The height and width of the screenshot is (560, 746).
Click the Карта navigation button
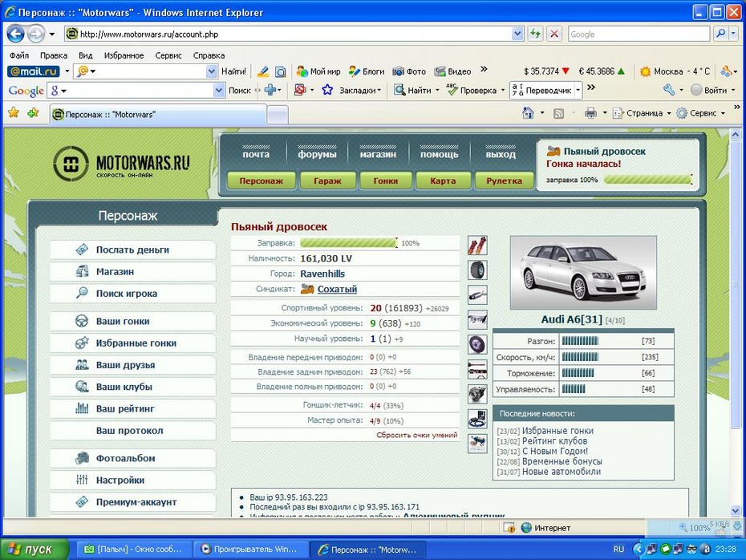(443, 181)
